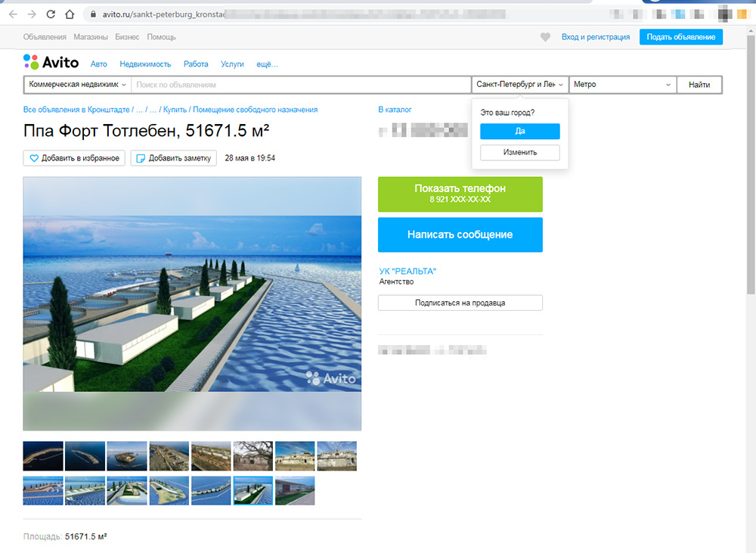Screen dimensions: 756x553
Task: Open the Бизнес top link
Action: pos(127,37)
